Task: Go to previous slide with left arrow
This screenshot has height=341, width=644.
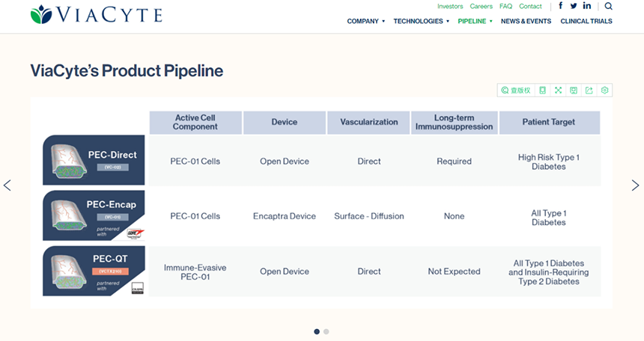Action: [7, 185]
